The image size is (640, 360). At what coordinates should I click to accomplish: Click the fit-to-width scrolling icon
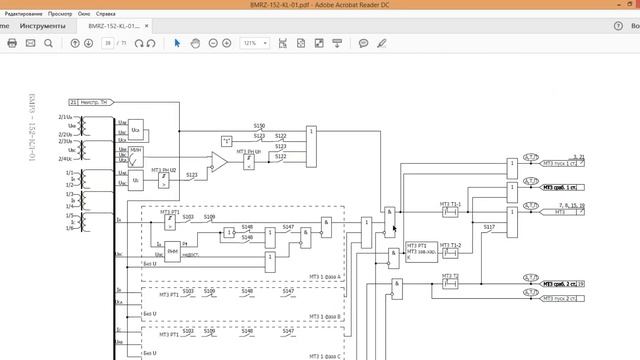(282, 43)
